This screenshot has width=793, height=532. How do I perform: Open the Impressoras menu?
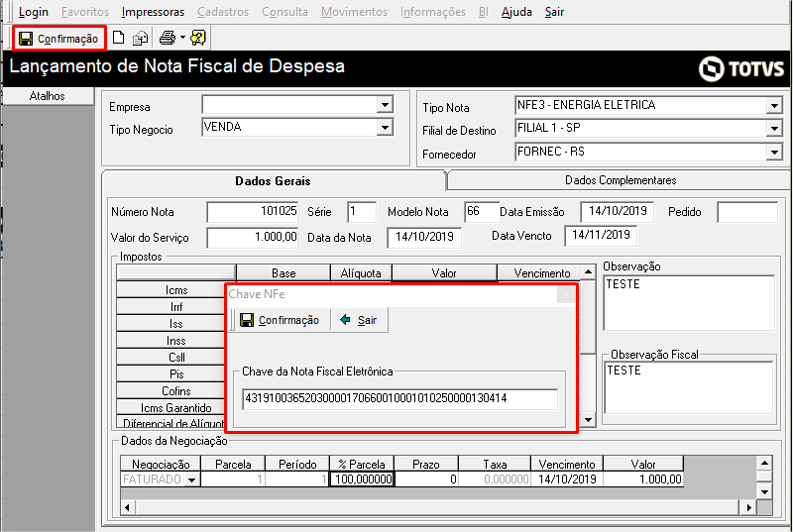click(153, 12)
